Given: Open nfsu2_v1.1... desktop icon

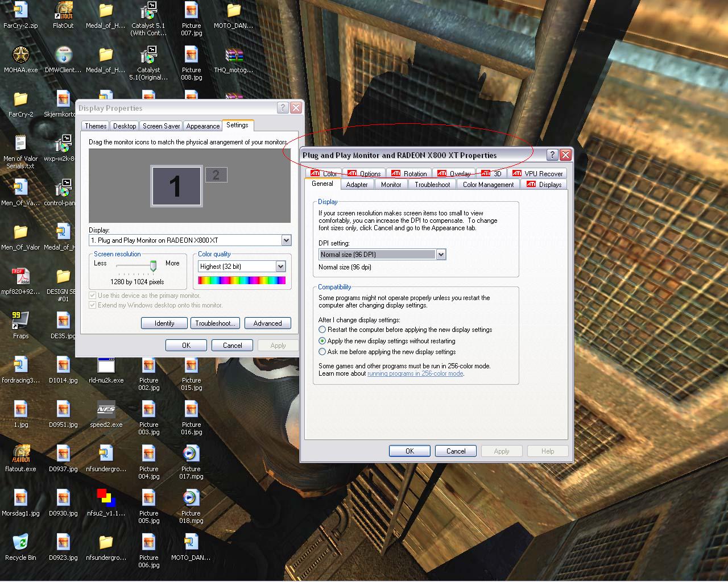Looking at the screenshot, I should tap(106, 503).
